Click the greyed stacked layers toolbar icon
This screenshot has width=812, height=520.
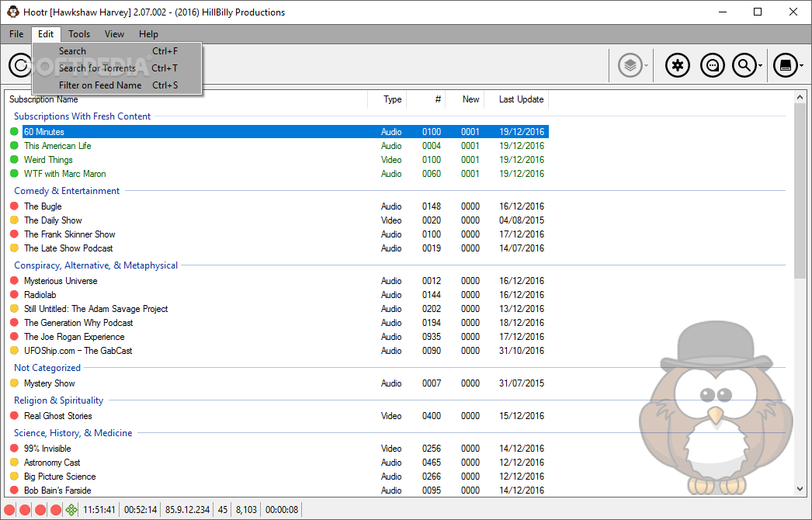pos(630,65)
